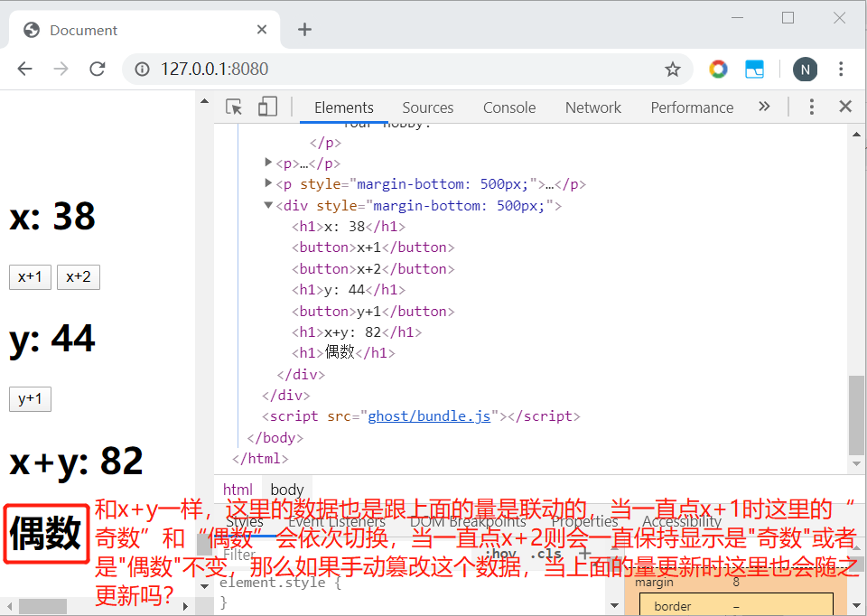Open a new browser tab
Viewport: 867px width, 616px height.
[x=304, y=29]
